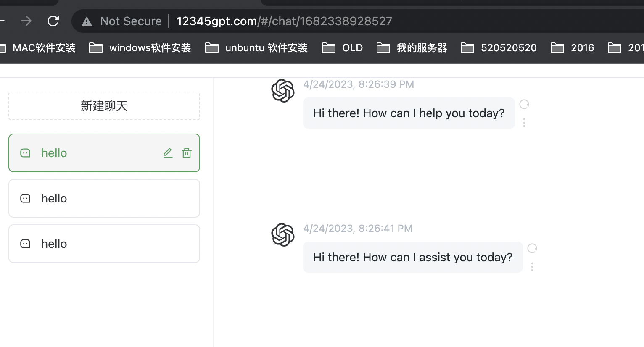Click the 新建聊天 new chat button
The height and width of the screenshot is (347, 644).
pos(104,106)
